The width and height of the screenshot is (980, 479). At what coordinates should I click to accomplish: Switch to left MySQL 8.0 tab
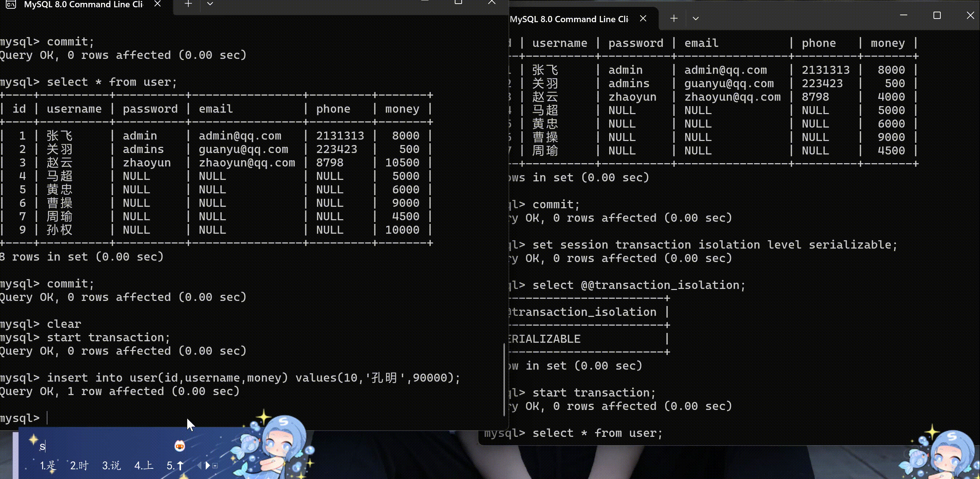click(83, 4)
